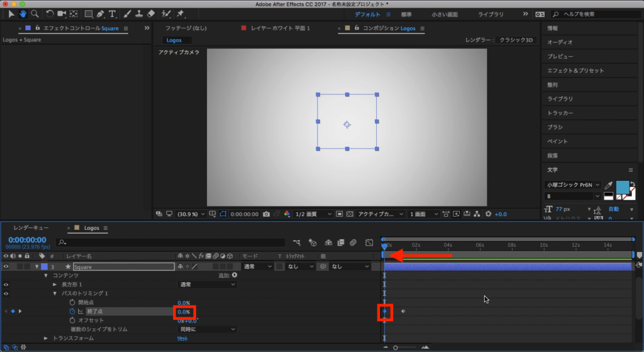The height and width of the screenshot is (352, 644).
Task: Select the Rotation tool
Action: 50,14
